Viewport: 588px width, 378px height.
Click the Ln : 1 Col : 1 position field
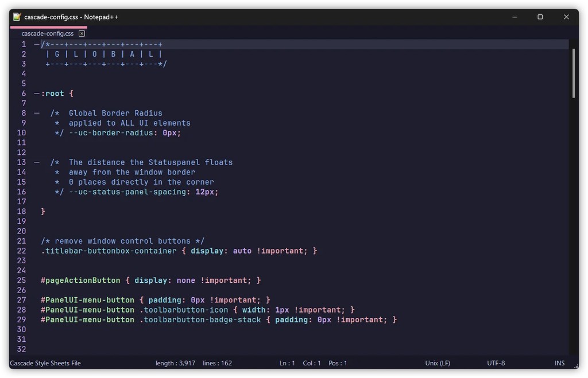299,363
